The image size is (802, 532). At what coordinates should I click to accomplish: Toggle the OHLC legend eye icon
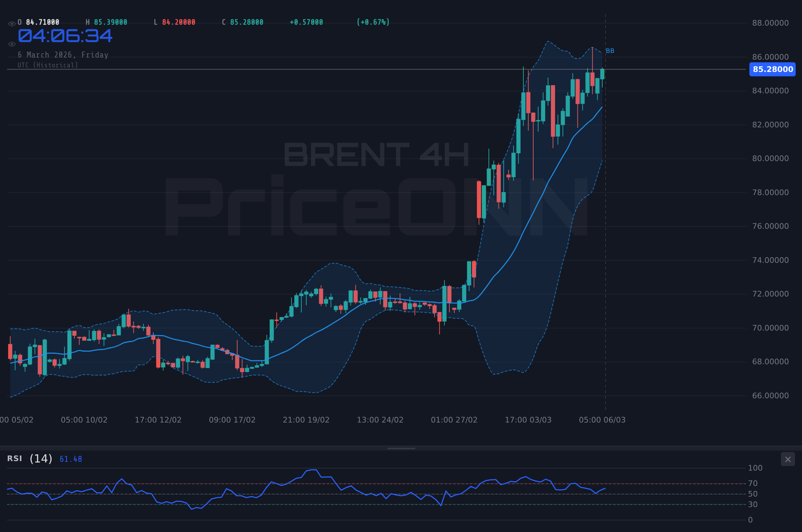click(x=12, y=24)
